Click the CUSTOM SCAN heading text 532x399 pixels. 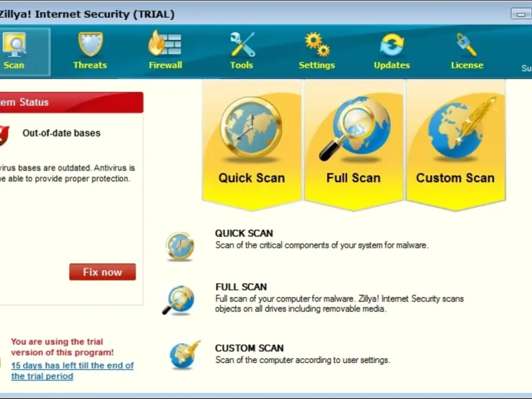(249, 348)
